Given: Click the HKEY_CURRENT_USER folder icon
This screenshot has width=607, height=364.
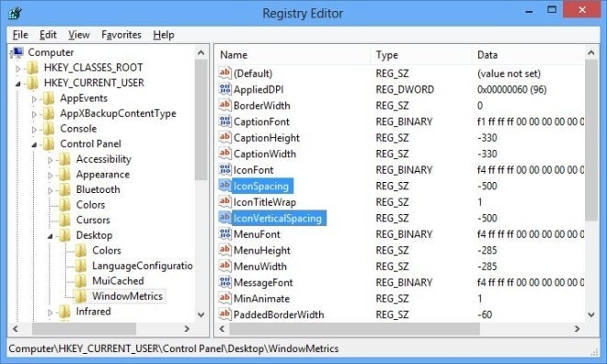Looking at the screenshot, I should pos(32,83).
